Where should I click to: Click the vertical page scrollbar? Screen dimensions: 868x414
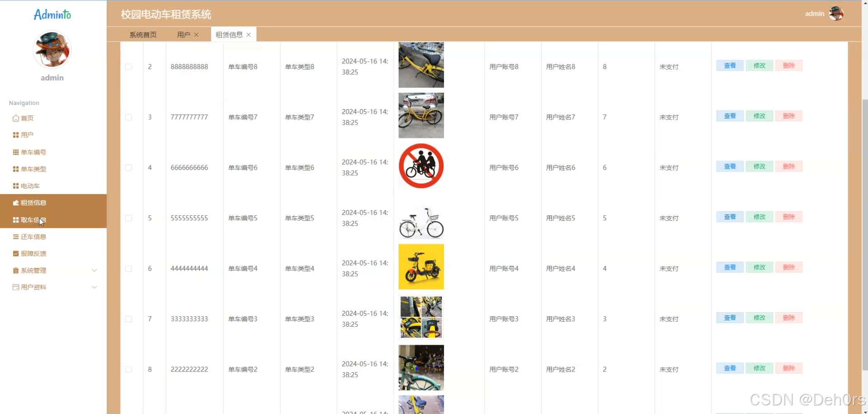(x=864, y=235)
